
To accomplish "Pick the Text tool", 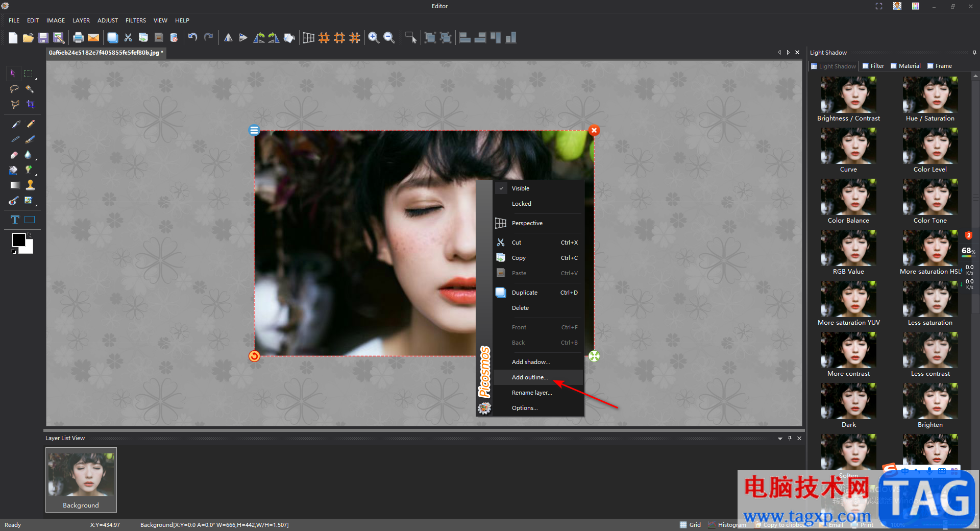I will [x=15, y=220].
